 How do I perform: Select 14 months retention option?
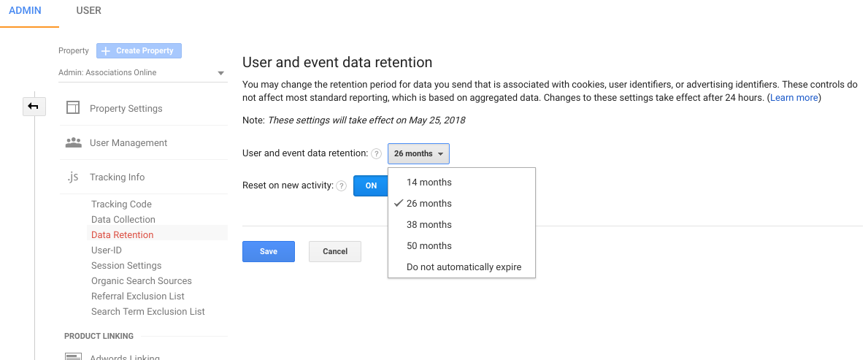click(x=429, y=183)
